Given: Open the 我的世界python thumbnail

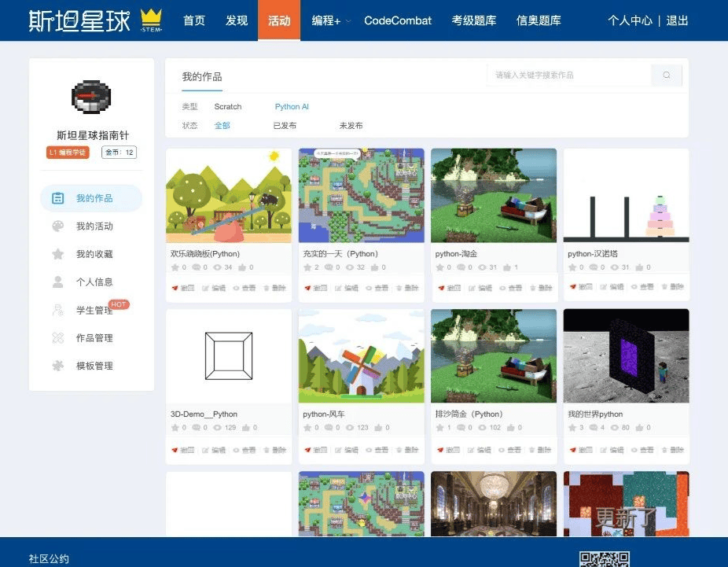Looking at the screenshot, I should coord(626,355).
